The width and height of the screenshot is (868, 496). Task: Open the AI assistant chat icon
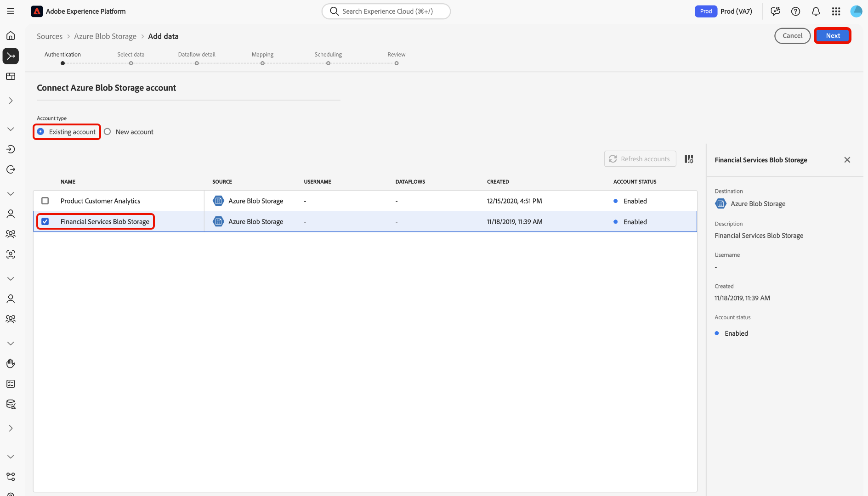coord(775,11)
